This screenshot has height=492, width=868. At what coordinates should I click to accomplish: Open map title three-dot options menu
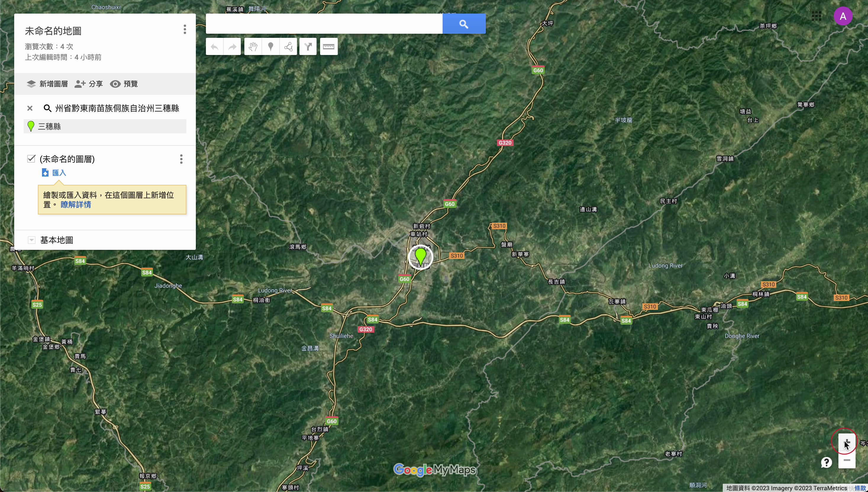pos(185,29)
